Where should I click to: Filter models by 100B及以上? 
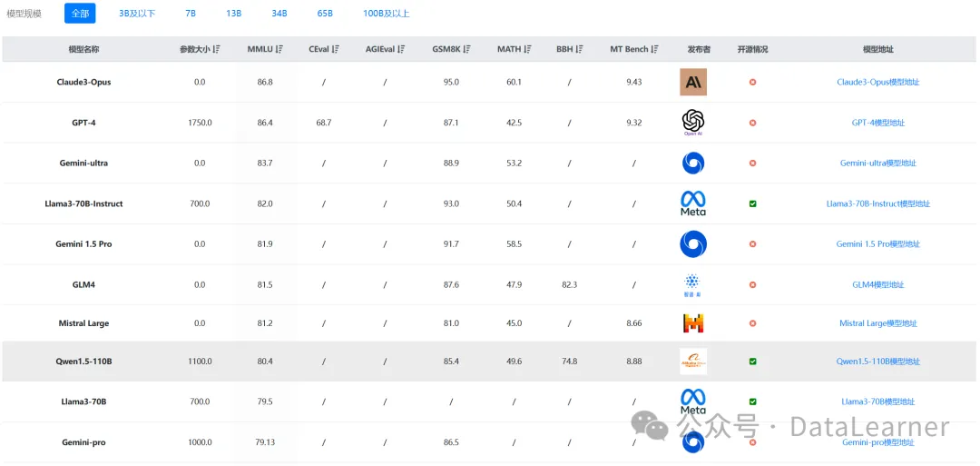coord(387,13)
